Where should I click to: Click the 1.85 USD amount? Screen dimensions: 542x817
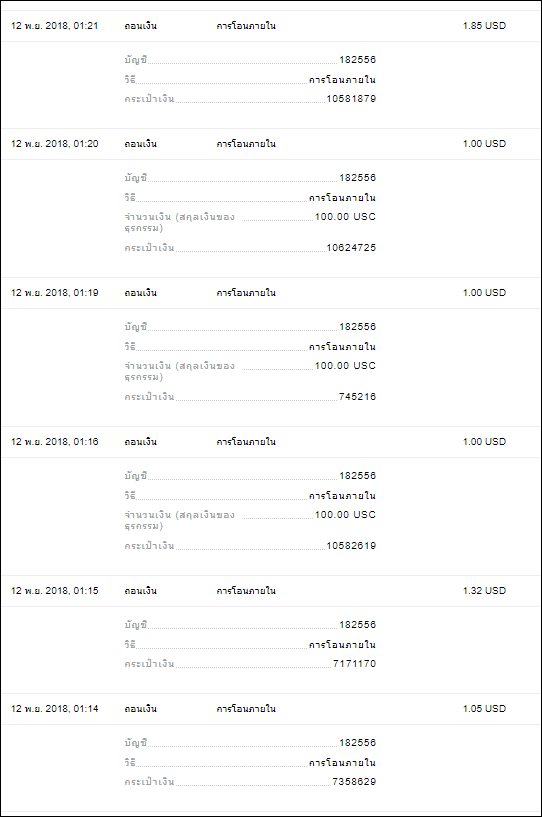pos(484,26)
